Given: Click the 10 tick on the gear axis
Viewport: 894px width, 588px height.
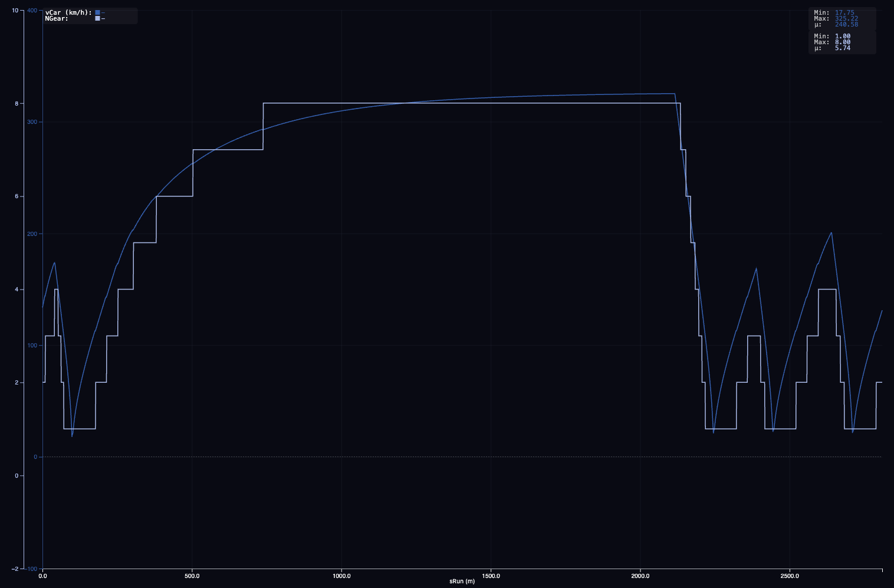Looking at the screenshot, I should (x=15, y=11).
